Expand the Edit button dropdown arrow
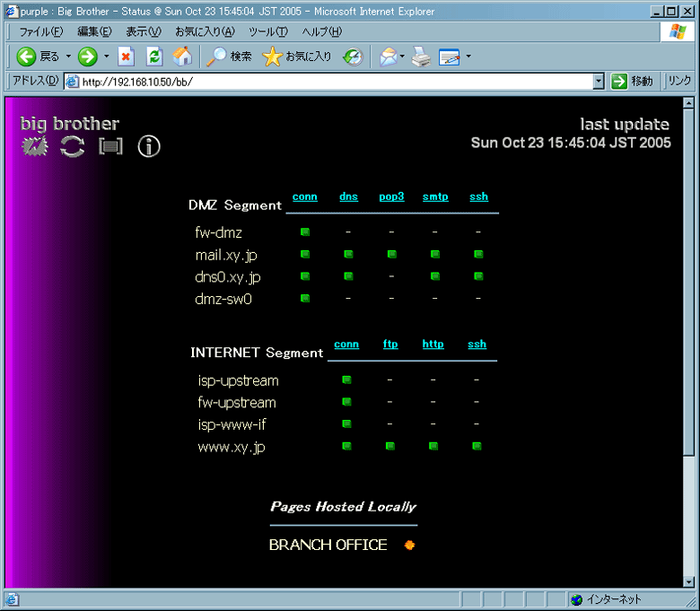The image size is (700, 611). tap(468, 57)
